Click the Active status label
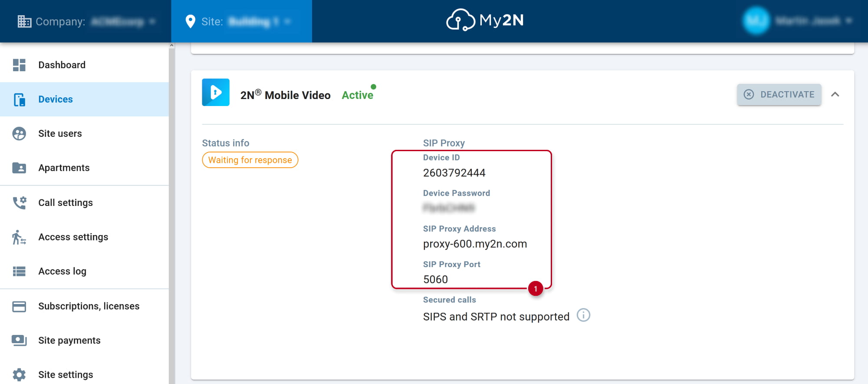 click(358, 95)
